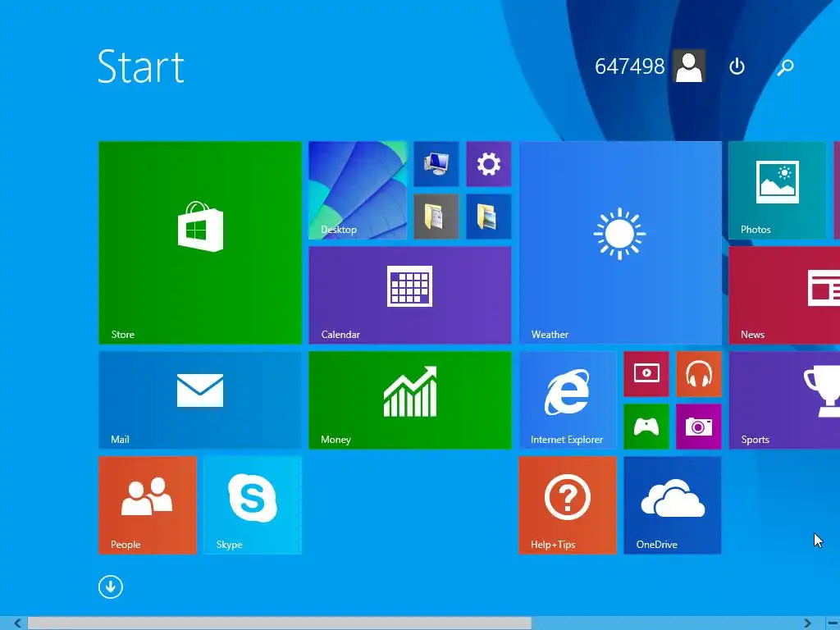Open the user account picture menu
Screen dimensions: 840x630
689,66
